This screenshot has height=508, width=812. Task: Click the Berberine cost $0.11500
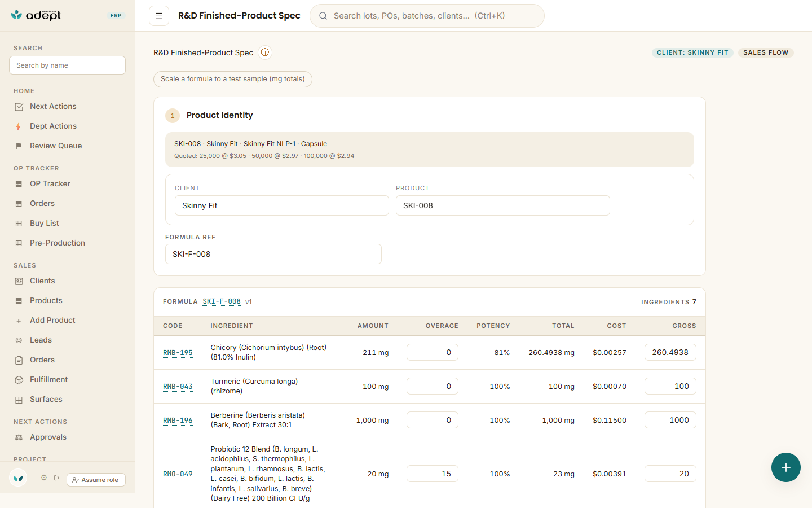(x=610, y=421)
